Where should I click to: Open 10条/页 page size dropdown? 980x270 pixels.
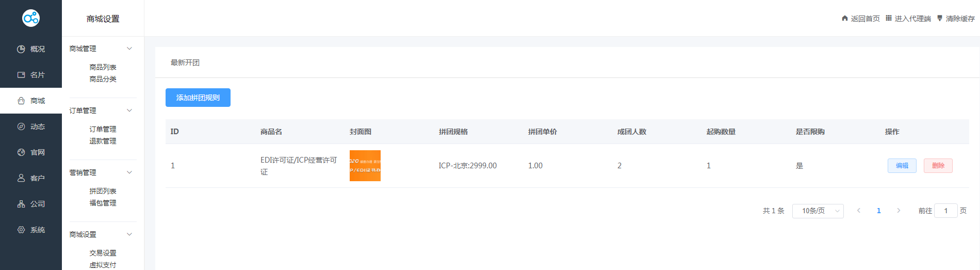(818, 211)
